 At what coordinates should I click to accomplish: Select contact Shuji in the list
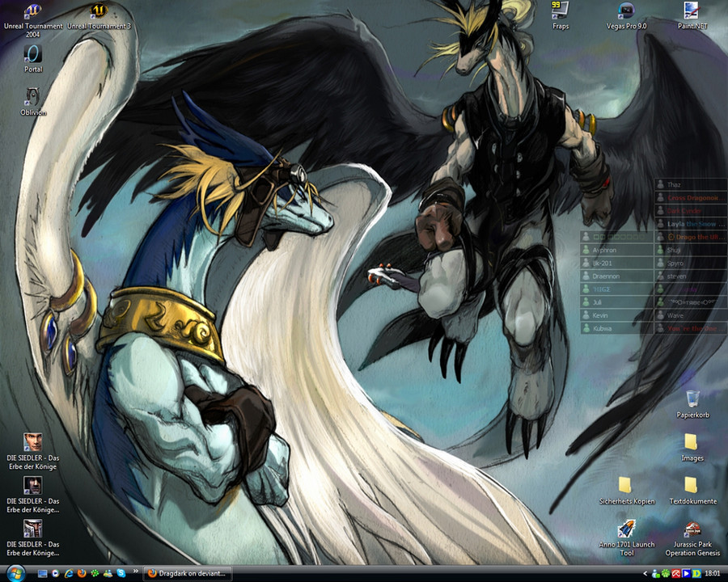pos(691,250)
